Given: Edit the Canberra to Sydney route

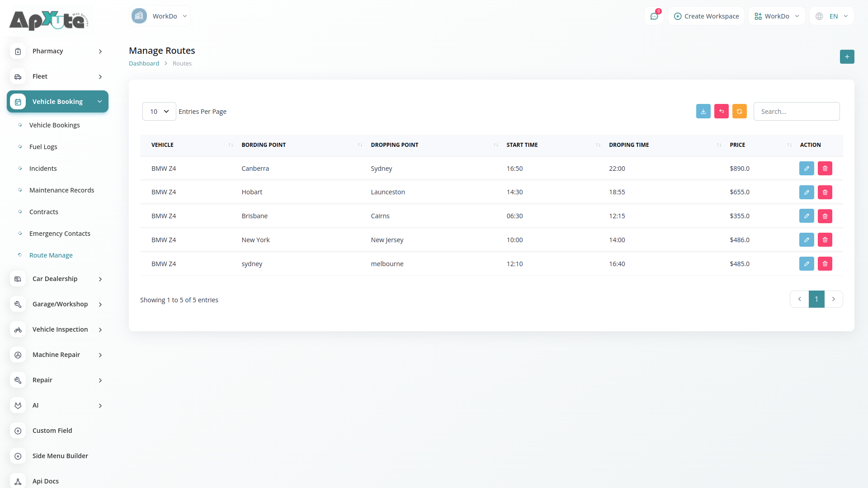Looking at the screenshot, I should coord(806,169).
